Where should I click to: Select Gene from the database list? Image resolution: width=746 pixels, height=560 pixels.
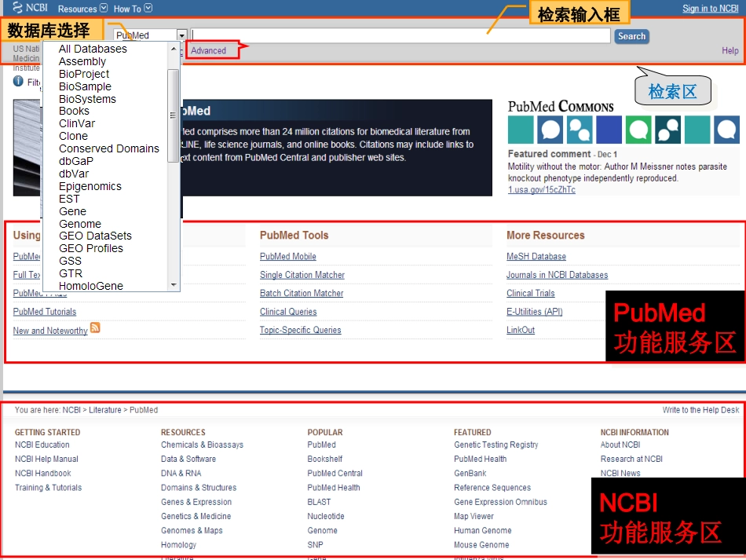point(73,211)
